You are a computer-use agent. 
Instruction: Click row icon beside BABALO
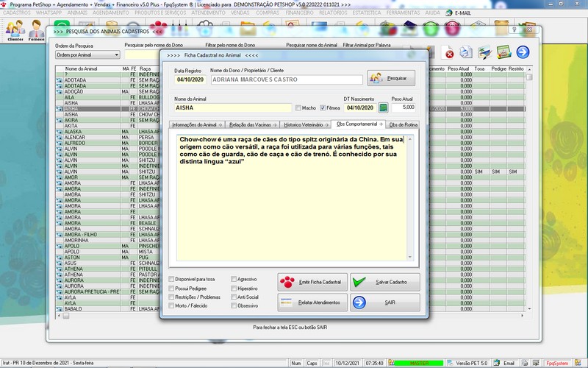[60, 309]
